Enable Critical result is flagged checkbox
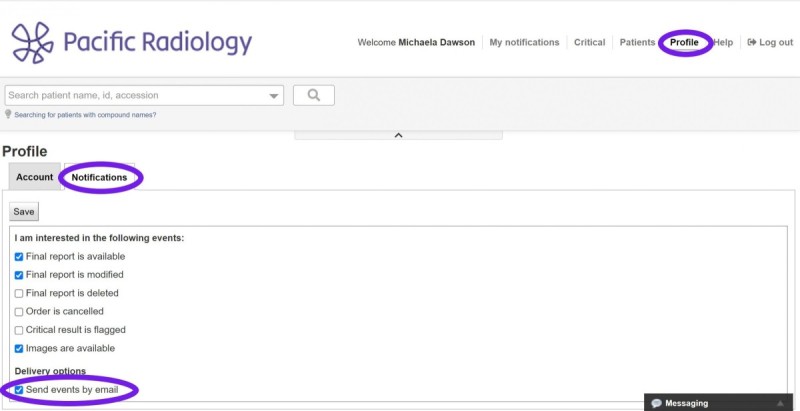 coord(19,330)
